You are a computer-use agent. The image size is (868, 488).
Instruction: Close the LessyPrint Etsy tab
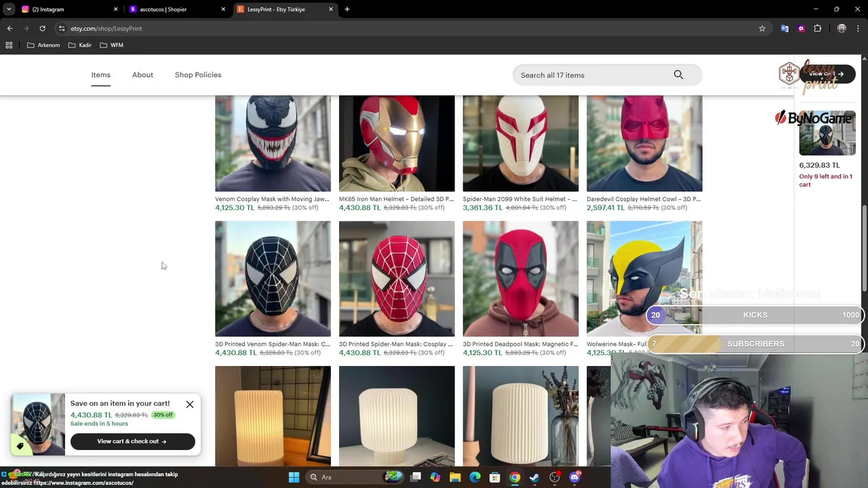pyautogui.click(x=331, y=9)
